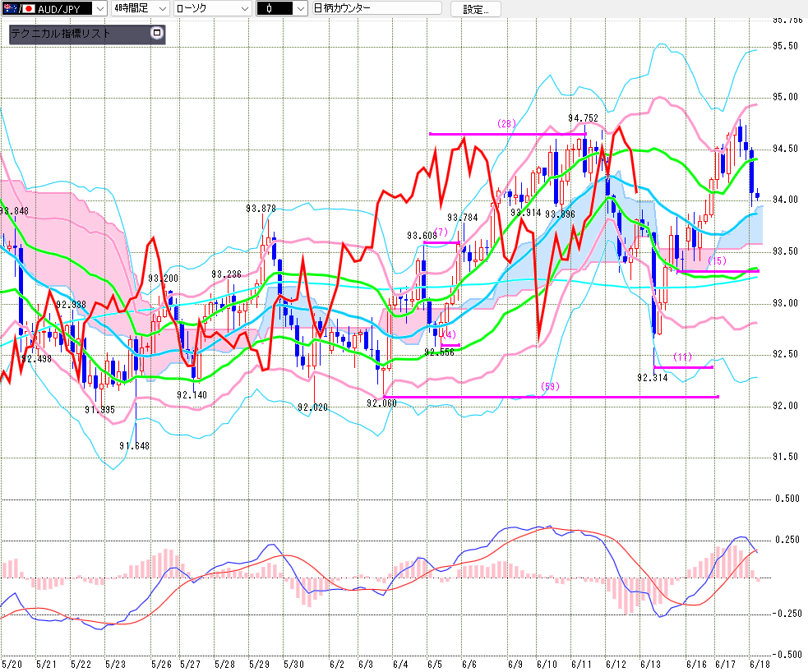Click the 0.500 MACD axis value
Image resolution: width=808 pixels, height=672 pixels.
(787, 499)
